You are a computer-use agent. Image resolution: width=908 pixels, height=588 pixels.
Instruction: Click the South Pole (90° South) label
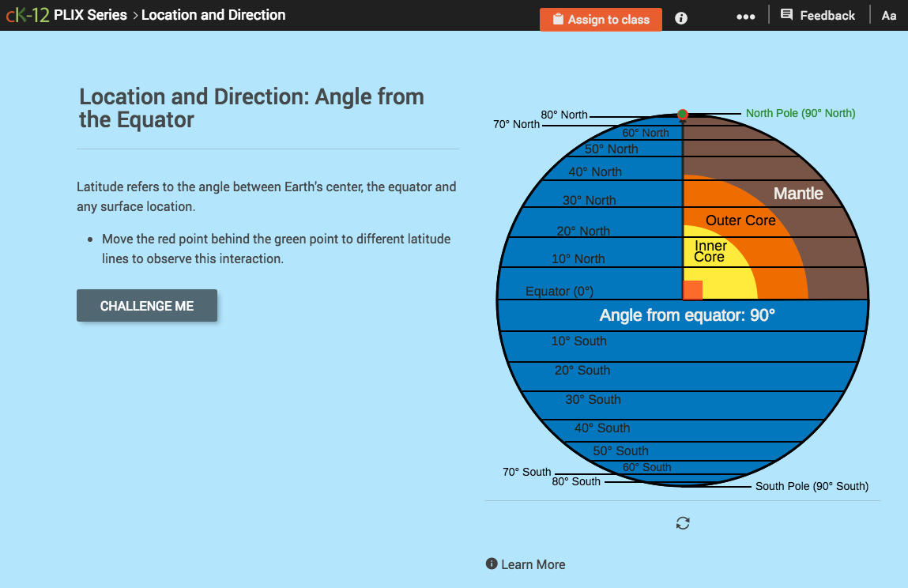812,486
